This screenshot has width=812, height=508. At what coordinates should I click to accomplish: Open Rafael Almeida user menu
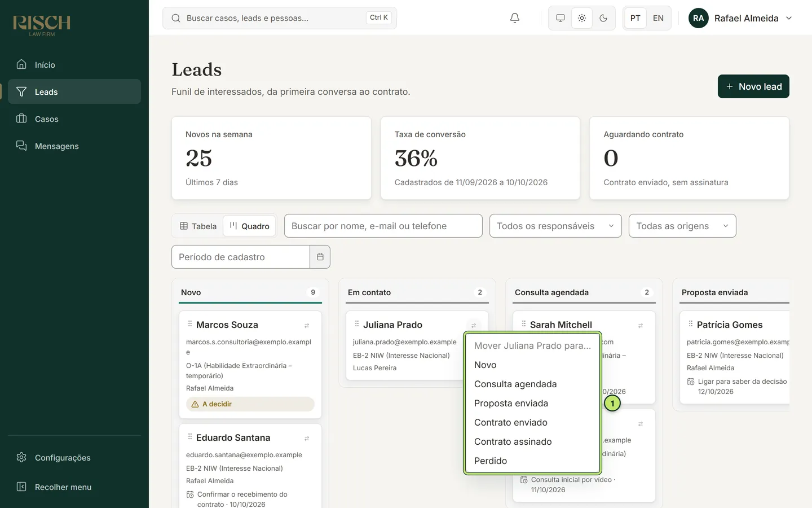[740, 18]
